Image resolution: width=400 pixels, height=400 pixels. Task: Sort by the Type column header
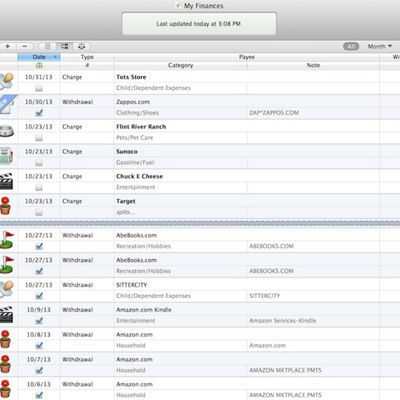[x=87, y=57]
